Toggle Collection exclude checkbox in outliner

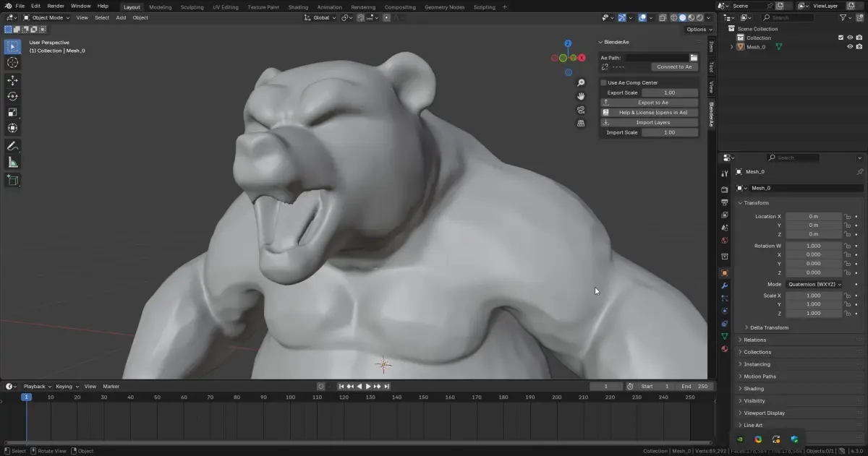coord(841,38)
